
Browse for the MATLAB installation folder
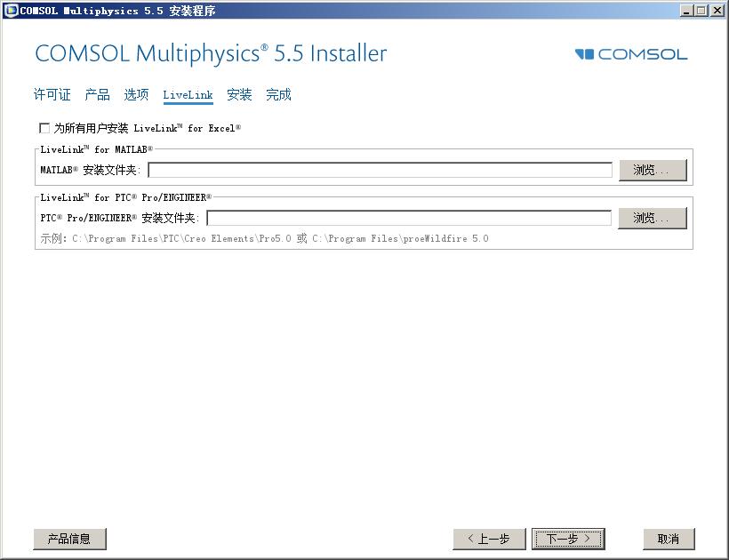point(653,170)
